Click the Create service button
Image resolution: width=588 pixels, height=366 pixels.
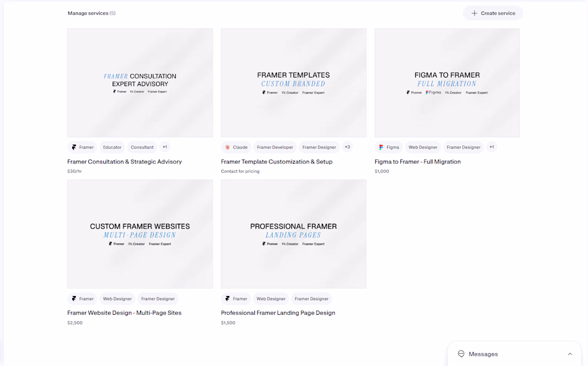coord(493,13)
